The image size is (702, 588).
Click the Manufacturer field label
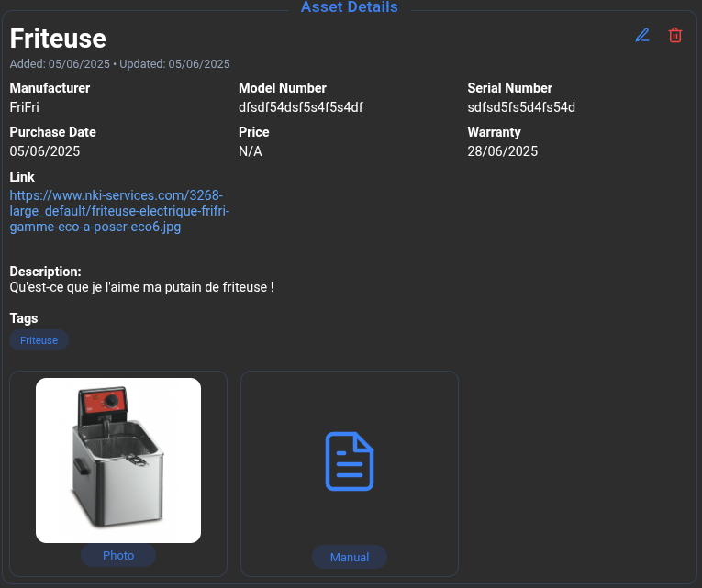click(50, 88)
